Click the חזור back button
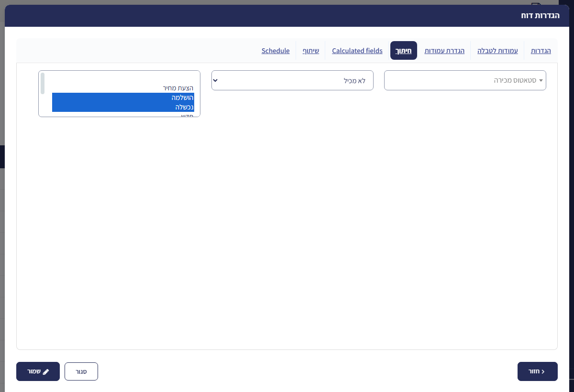 (x=538, y=371)
